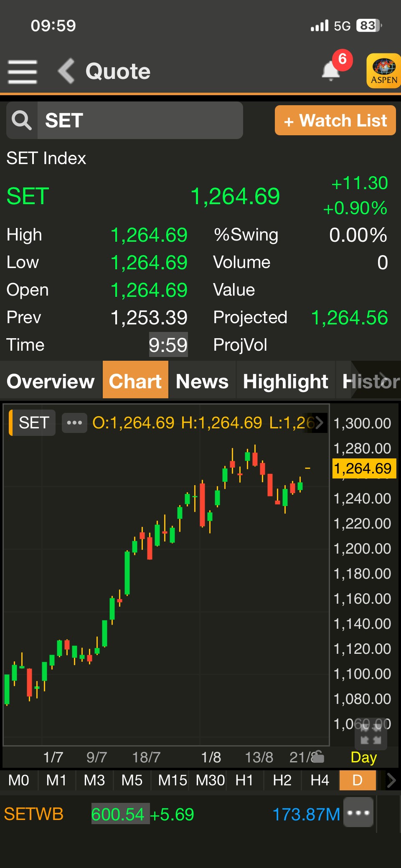401x868 pixels.
Task: Tap the Projected value 1,264.56
Action: [350, 318]
